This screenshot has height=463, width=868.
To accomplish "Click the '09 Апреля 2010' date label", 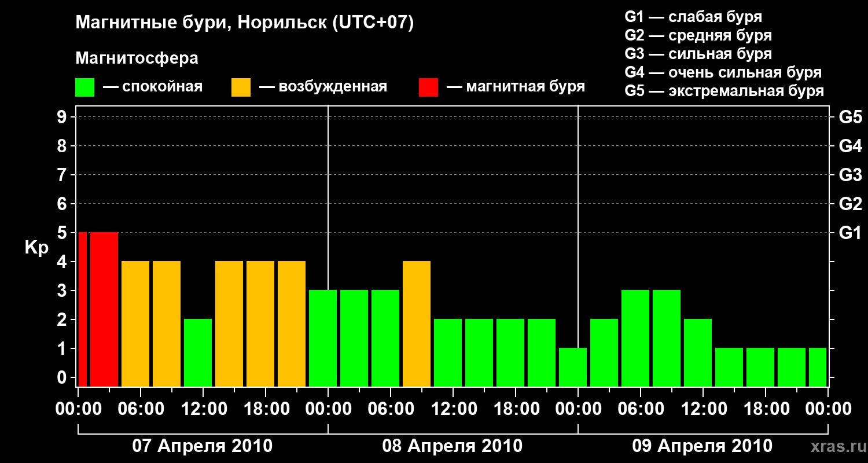I will pyautogui.click(x=703, y=446).
